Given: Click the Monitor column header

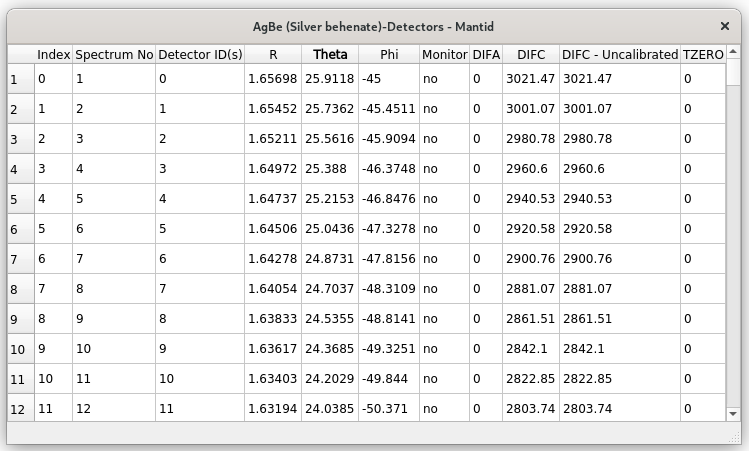Looking at the screenshot, I should coord(444,54).
